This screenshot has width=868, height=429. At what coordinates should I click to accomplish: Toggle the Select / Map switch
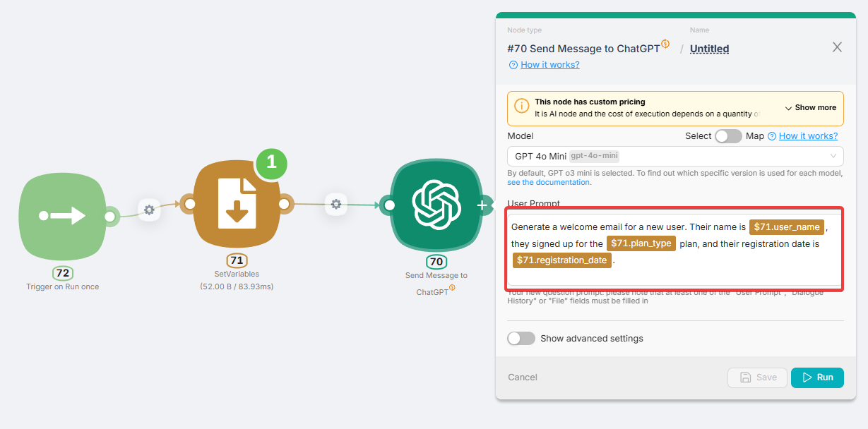(x=728, y=136)
